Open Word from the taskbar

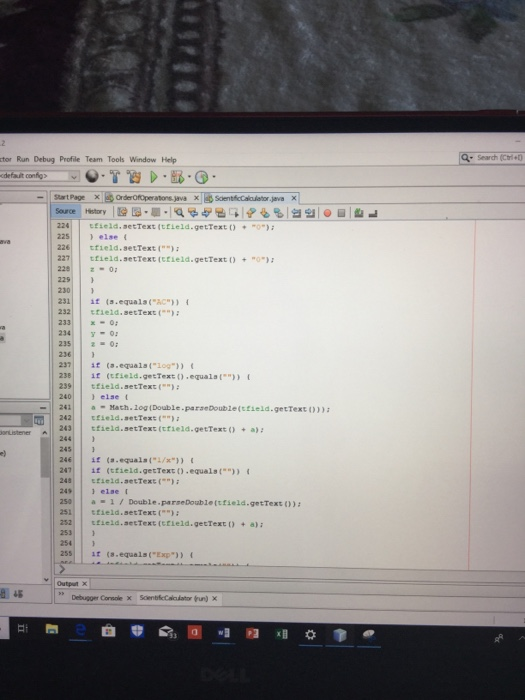pyautogui.click(x=223, y=633)
